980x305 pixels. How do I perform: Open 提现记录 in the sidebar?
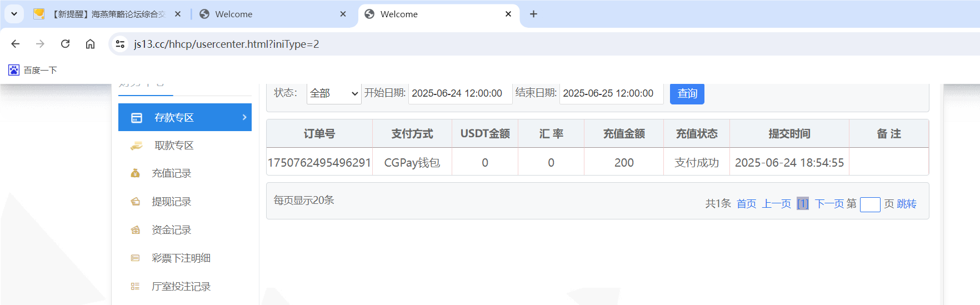(x=171, y=202)
